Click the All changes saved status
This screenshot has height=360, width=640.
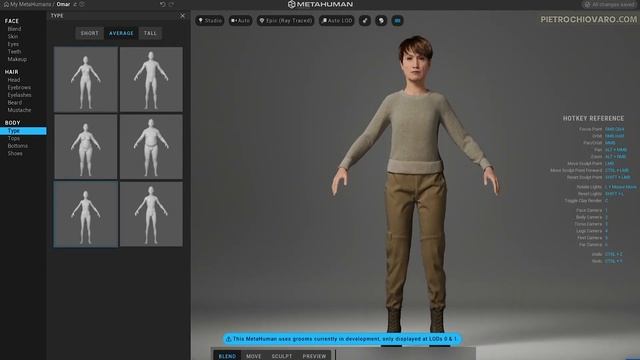coord(609,4)
